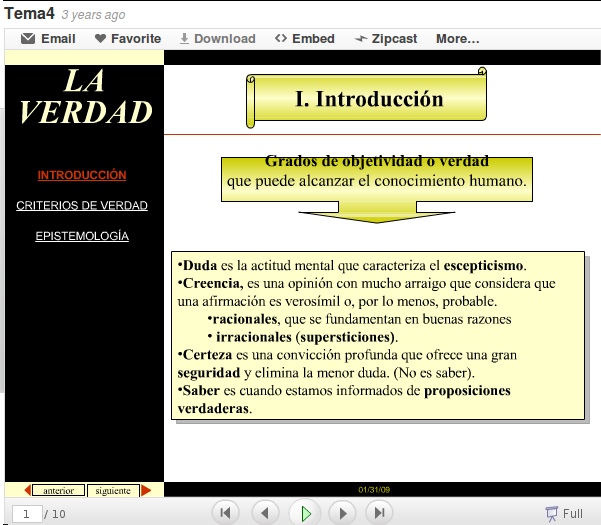The height and width of the screenshot is (525, 601).
Task: Select the EPISTEMOLOGÍA menu link
Action: pyautogui.click(x=82, y=237)
